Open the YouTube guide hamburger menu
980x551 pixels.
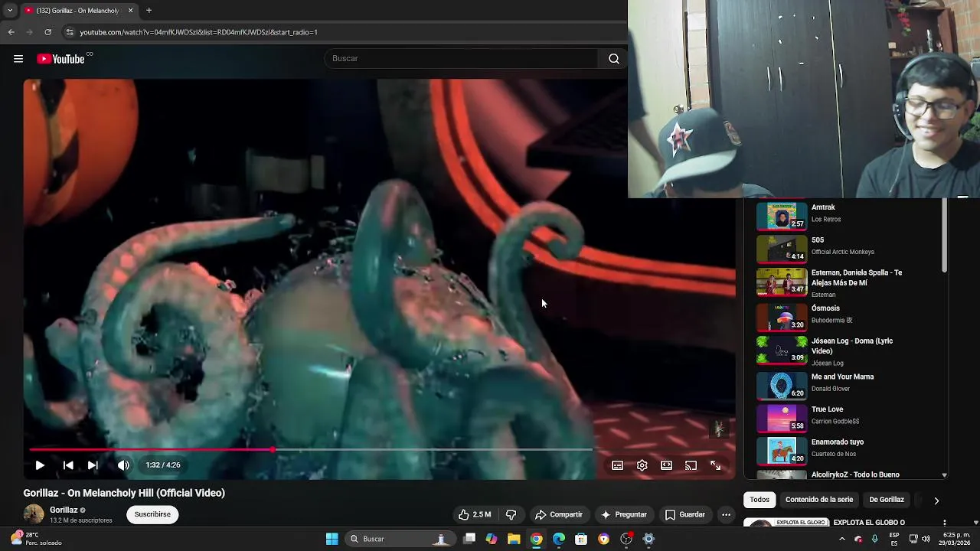point(18,59)
